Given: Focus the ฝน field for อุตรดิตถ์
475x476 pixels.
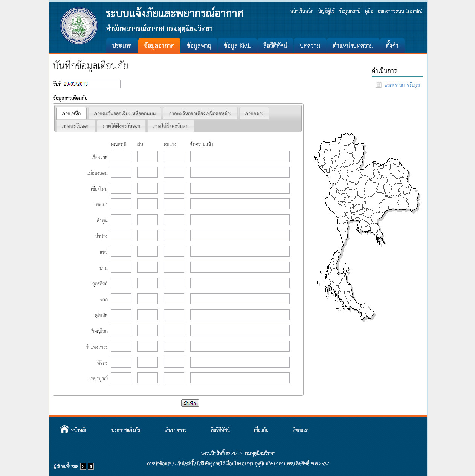Looking at the screenshot, I should (x=148, y=283).
